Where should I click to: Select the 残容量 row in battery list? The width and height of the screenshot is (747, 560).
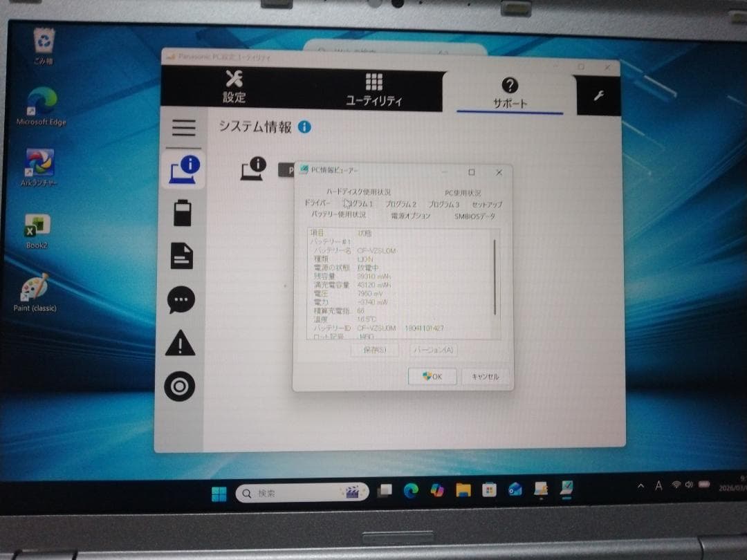(x=353, y=276)
